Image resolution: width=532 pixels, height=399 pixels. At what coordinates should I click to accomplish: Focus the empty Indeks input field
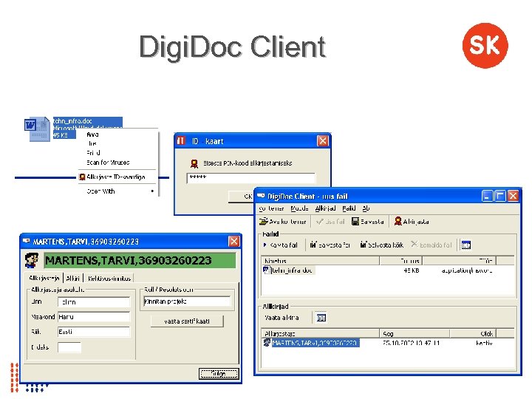pos(69,347)
